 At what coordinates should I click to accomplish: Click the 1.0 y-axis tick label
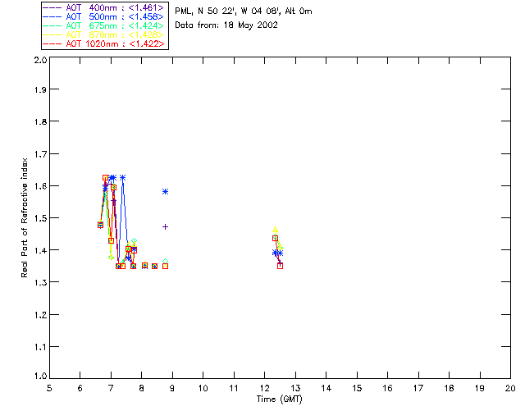[x=40, y=376]
